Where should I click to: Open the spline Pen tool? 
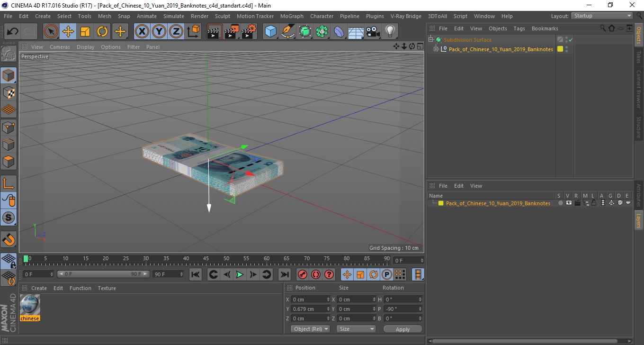point(288,32)
